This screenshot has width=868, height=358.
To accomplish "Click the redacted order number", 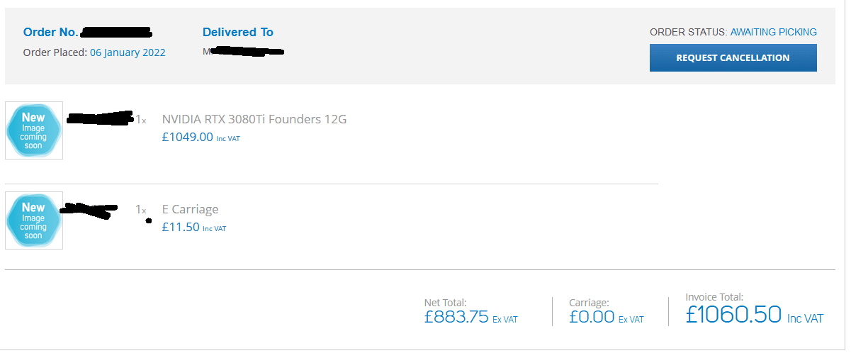I will [117, 32].
